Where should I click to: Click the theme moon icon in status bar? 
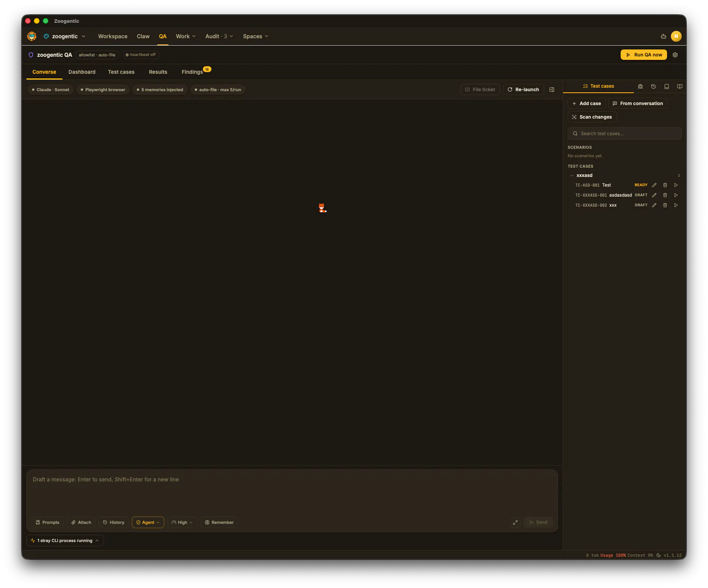coord(659,555)
